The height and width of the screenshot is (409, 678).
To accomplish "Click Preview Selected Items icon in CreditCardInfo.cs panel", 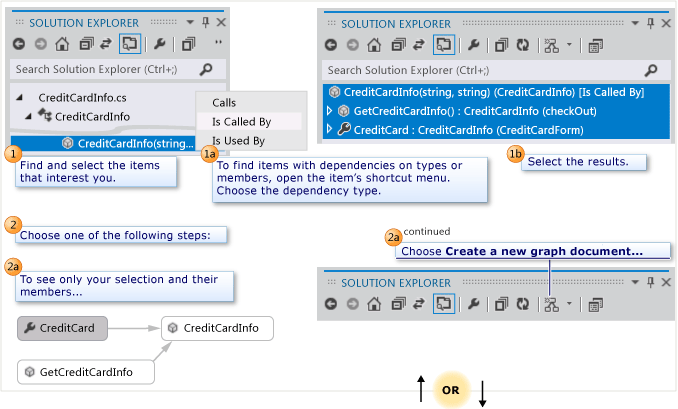I will (189, 44).
